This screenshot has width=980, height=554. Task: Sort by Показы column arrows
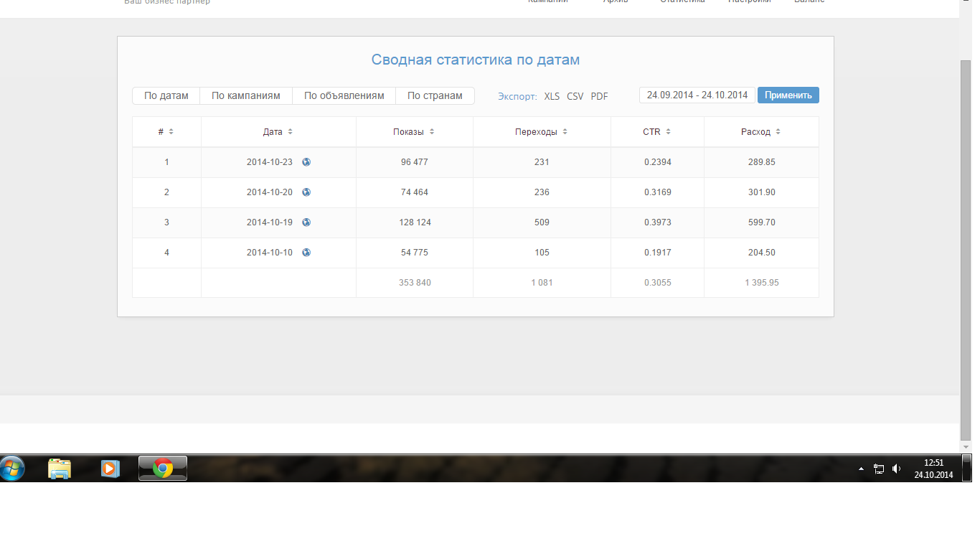click(x=432, y=132)
